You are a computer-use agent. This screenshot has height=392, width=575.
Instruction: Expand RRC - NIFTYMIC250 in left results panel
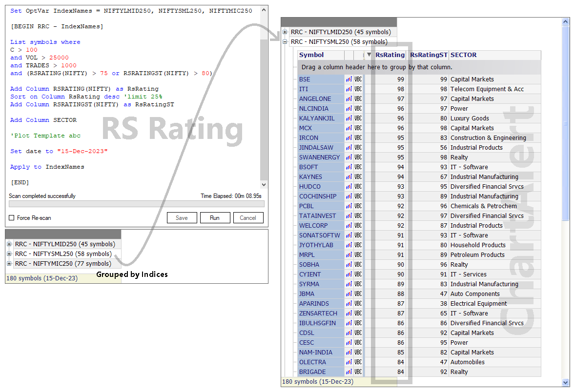9,263
